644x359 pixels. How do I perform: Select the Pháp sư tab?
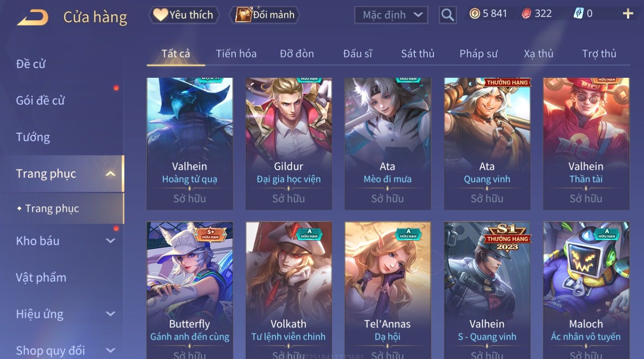[x=478, y=54]
